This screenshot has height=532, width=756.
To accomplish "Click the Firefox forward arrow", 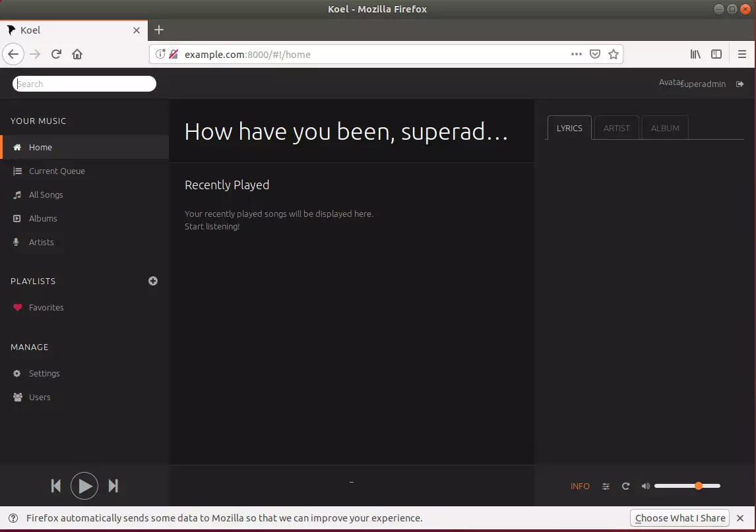I will pyautogui.click(x=35, y=54).
